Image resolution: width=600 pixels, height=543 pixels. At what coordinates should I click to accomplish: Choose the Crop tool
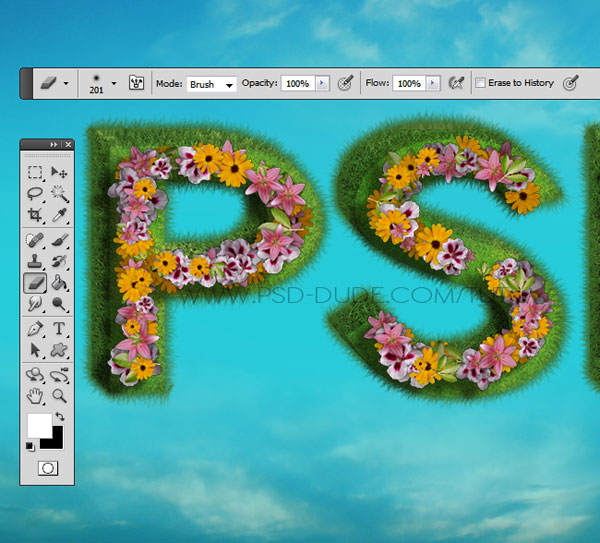pos(35,214)
